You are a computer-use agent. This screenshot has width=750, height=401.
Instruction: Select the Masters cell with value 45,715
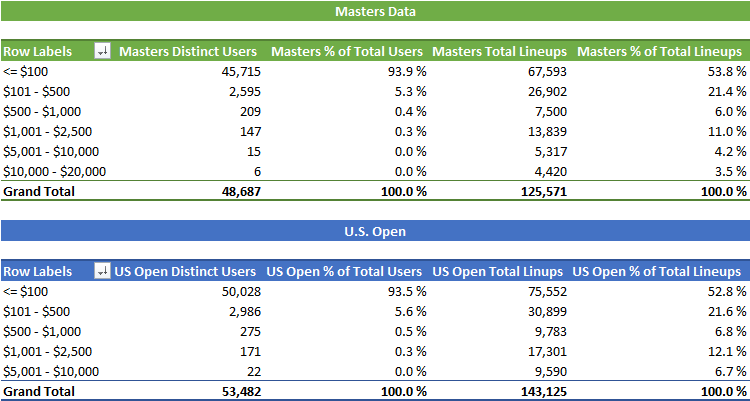point(242,72)
